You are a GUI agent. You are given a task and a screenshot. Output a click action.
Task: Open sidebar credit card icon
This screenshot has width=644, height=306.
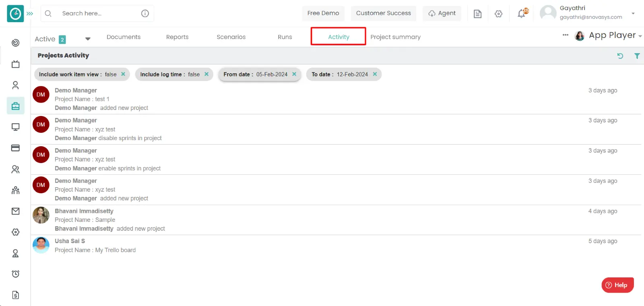pos(15,148)
